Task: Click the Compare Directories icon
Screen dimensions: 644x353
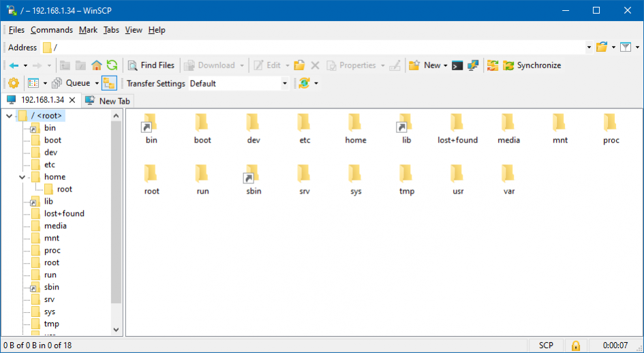Action: 493,65
